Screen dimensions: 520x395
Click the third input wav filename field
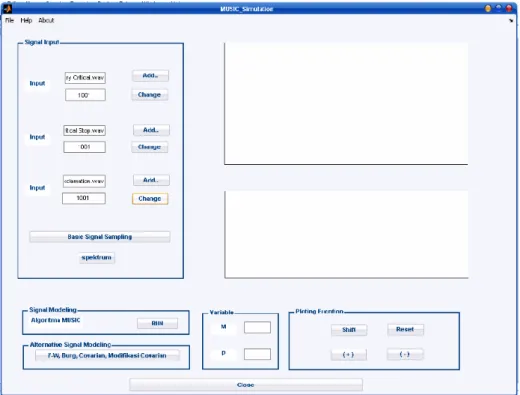point(84,181)
